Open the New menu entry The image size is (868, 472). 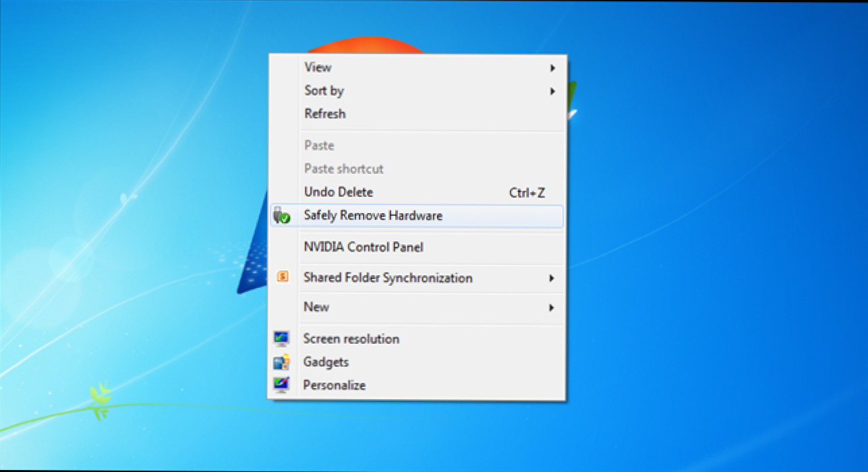point(416,307)
